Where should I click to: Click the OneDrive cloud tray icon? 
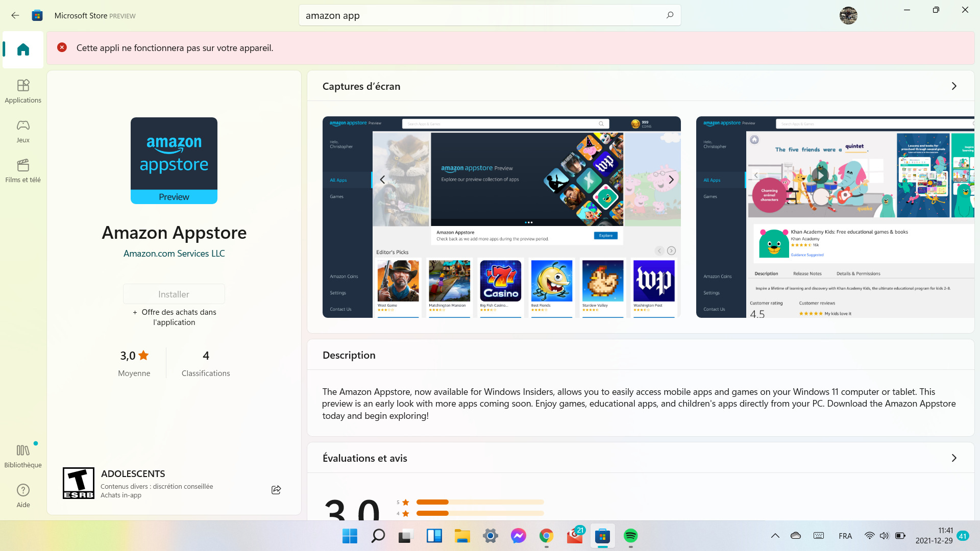click(796, 536)
